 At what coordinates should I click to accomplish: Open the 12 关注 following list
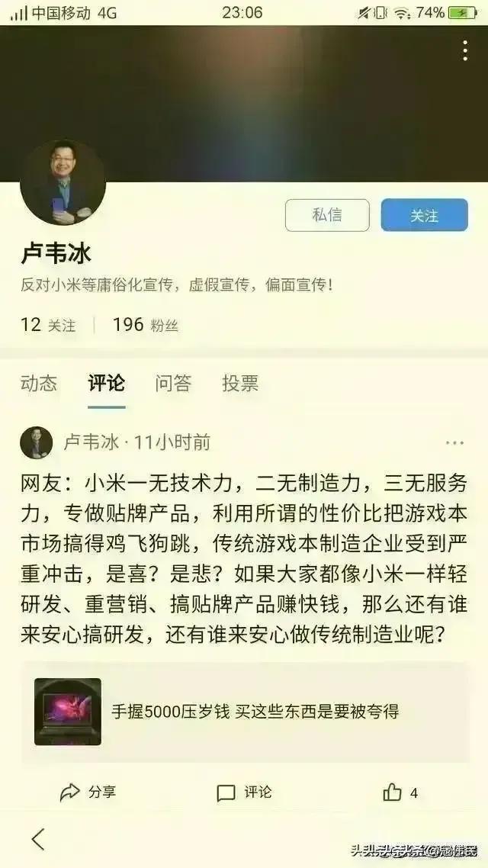pos(47,325)
